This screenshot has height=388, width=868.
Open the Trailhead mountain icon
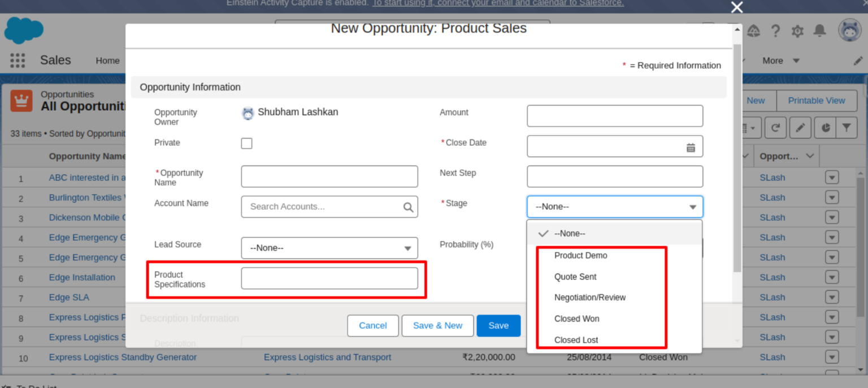point(753,31)
